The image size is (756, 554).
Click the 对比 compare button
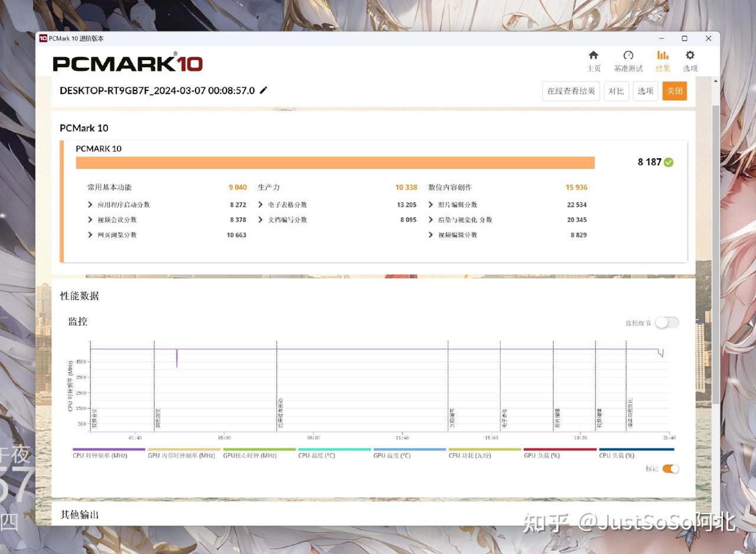616,91
